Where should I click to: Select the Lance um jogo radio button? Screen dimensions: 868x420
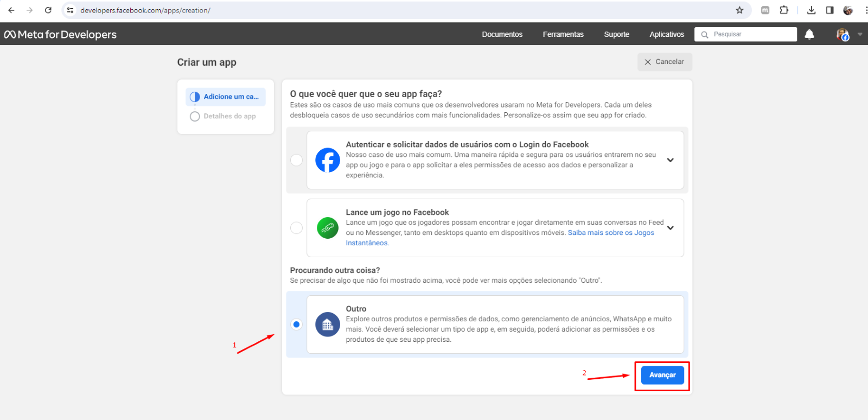pyautogui.click(x=296, y=228)
